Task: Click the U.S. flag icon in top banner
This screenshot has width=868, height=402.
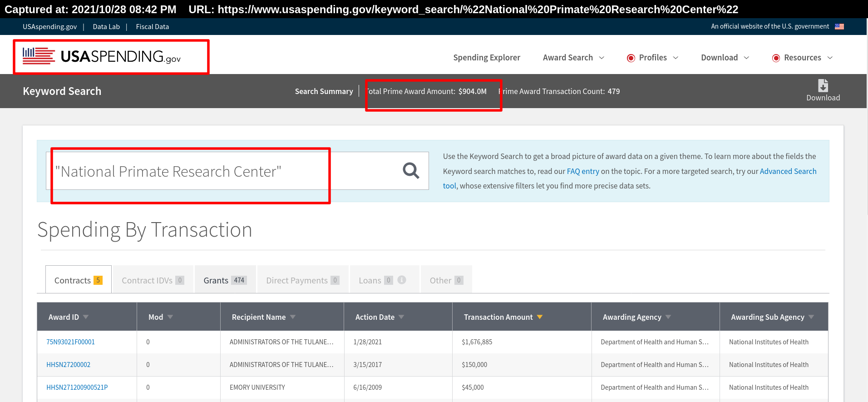Action: (839, 26)
